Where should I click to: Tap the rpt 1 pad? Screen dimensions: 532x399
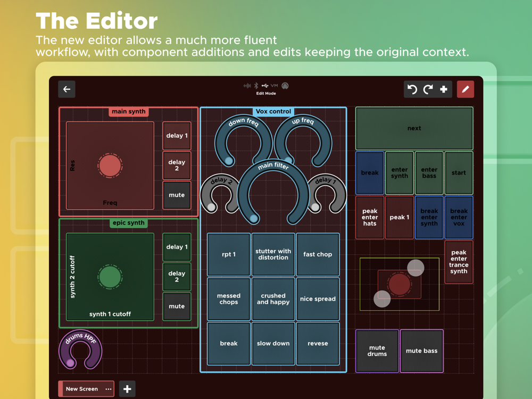click(x=229, y=254)
